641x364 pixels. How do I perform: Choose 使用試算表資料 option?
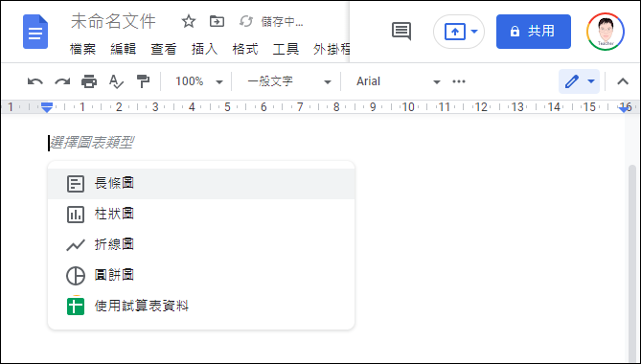[201, 306]
